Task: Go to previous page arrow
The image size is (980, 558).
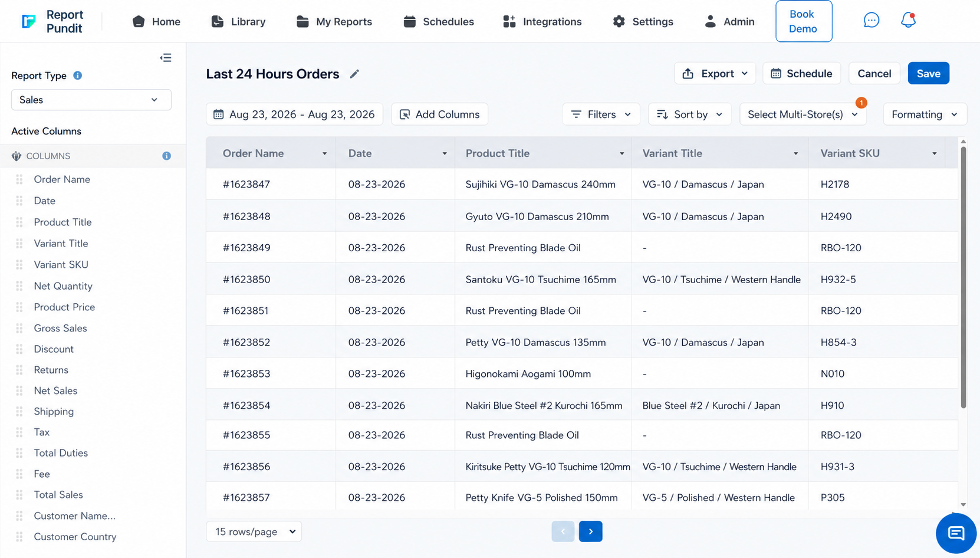Action: point(563,531)
